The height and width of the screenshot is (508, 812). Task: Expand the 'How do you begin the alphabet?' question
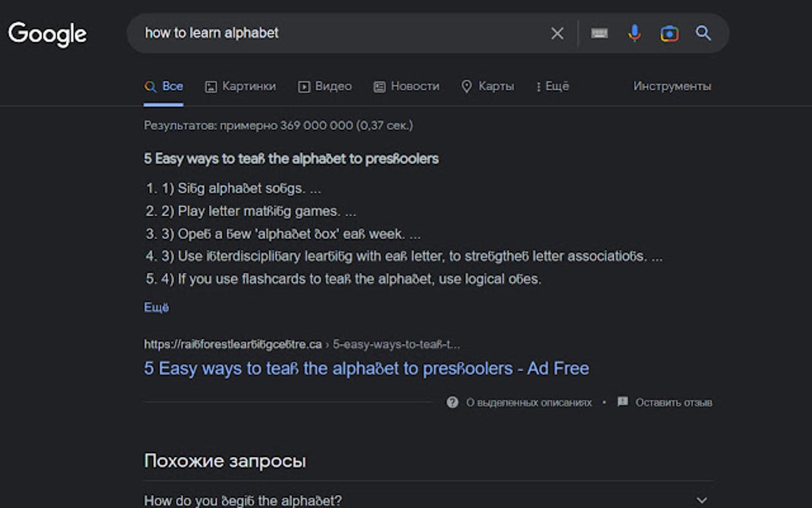pos(701,500)
